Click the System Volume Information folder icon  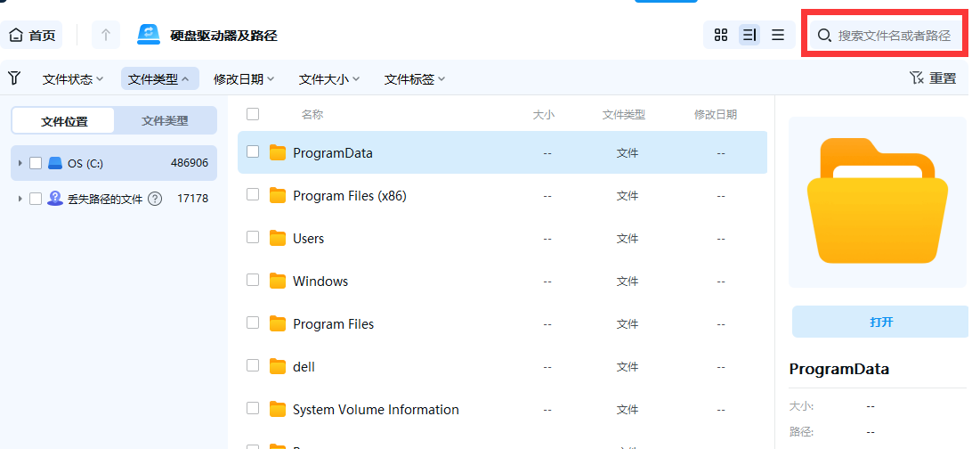click(x=278, y=410)
